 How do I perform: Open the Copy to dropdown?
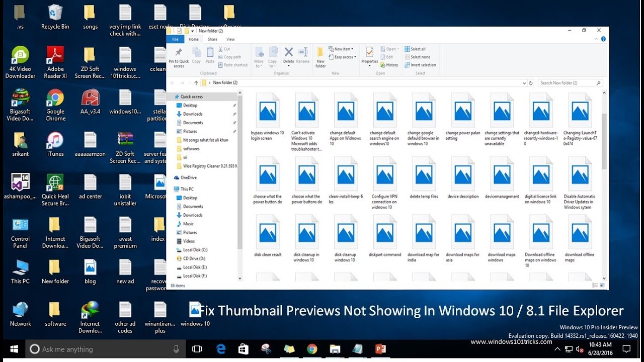click(273, 57)
